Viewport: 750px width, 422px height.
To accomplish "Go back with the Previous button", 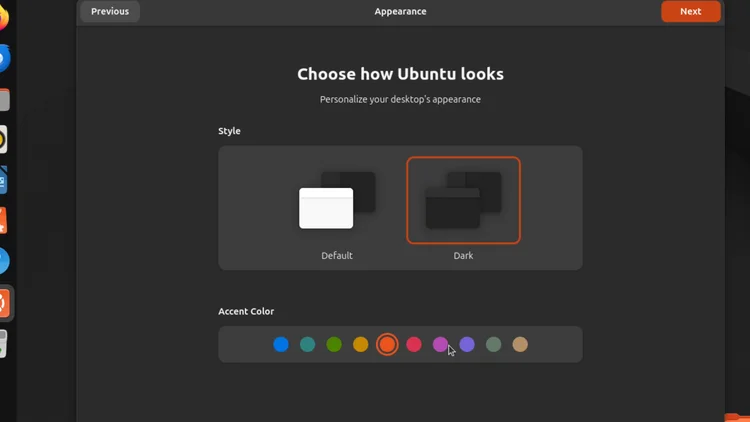I will [x=110, y=11].
